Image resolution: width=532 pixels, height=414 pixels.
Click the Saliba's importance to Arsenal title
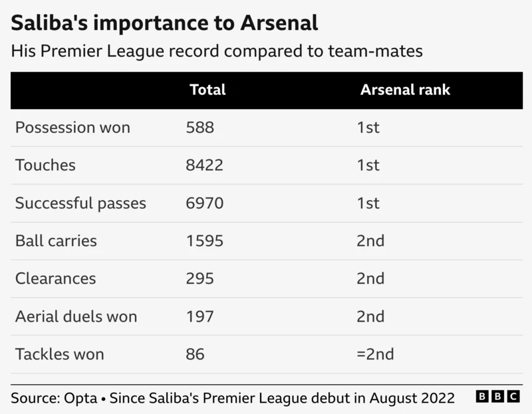click(164, 23)
